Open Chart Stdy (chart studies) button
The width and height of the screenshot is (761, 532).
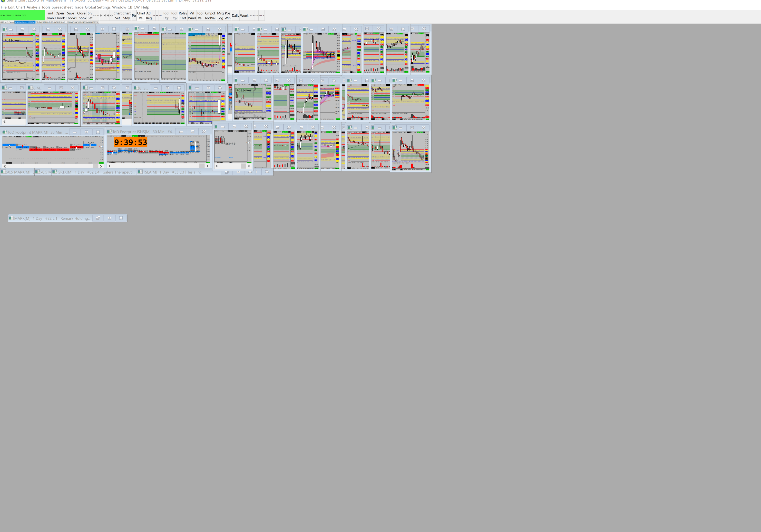tap(126, 16)
